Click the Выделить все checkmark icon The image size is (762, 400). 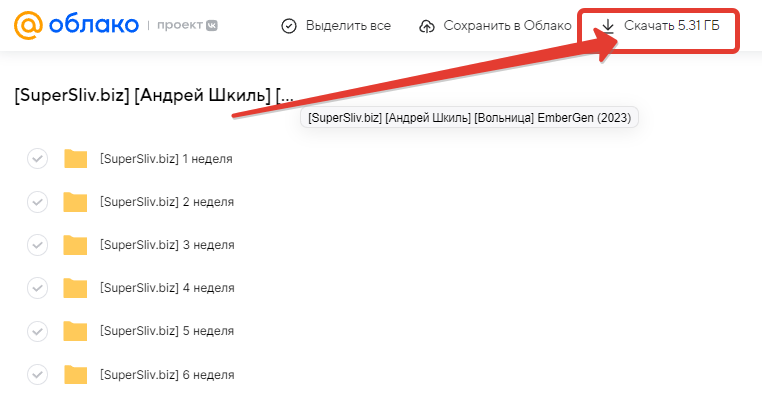click(x=289, y=26)
